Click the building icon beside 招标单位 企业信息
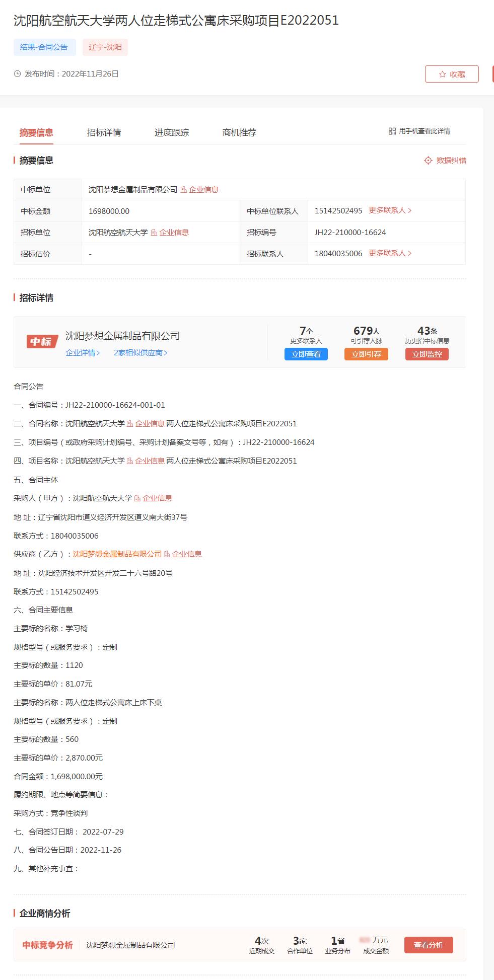 154,233
